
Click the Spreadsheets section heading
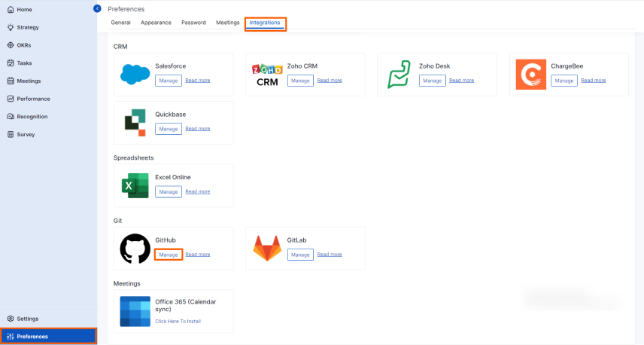point(133,158)
